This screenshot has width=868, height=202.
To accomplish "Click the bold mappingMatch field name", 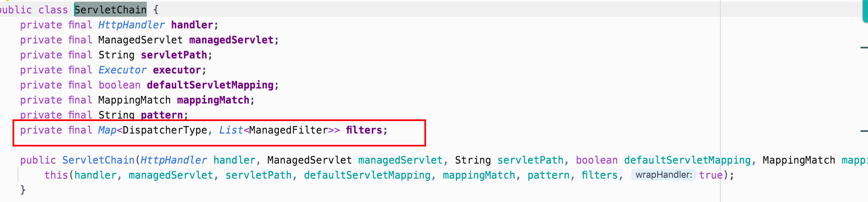I will 213,100.
